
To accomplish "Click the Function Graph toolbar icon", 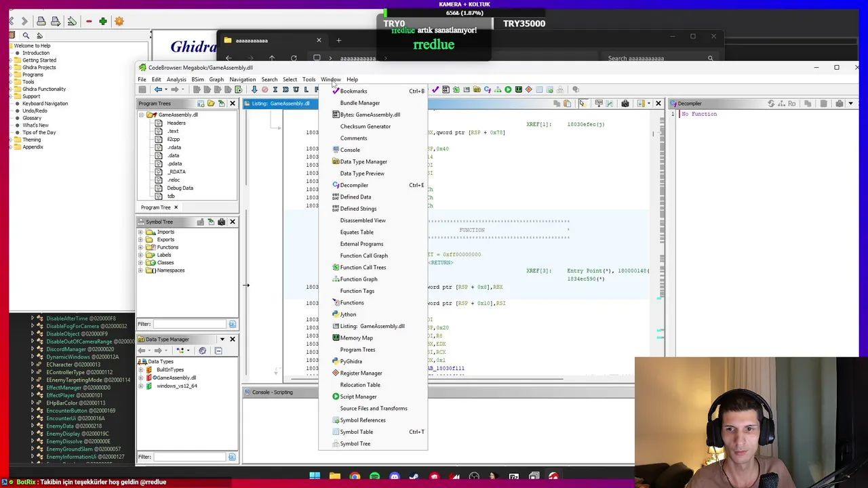I will (498, 89).
